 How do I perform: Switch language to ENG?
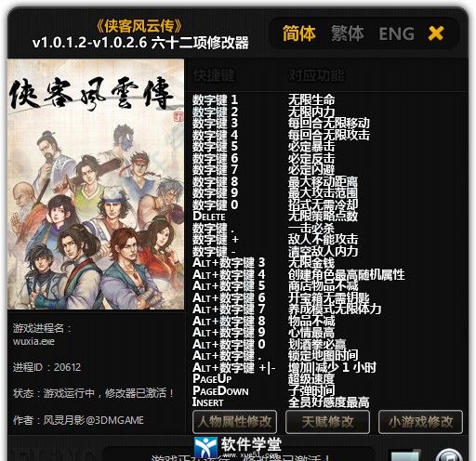(x=396, y=33)
